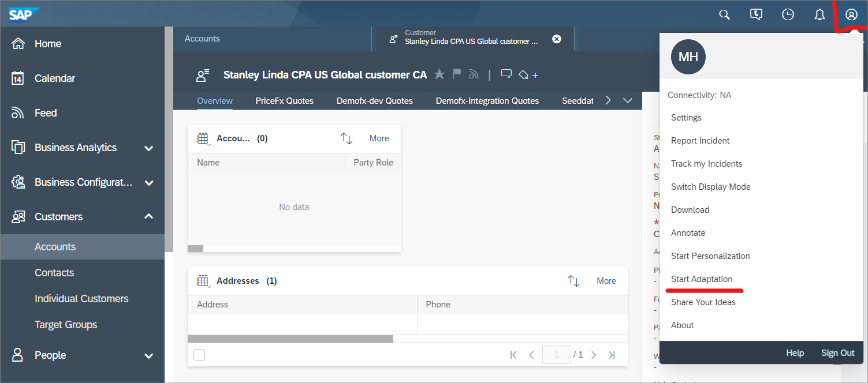The height and width of the screenshot is (383, 868).
Task: Open the recent history clock icon
Action: [788, 15]
